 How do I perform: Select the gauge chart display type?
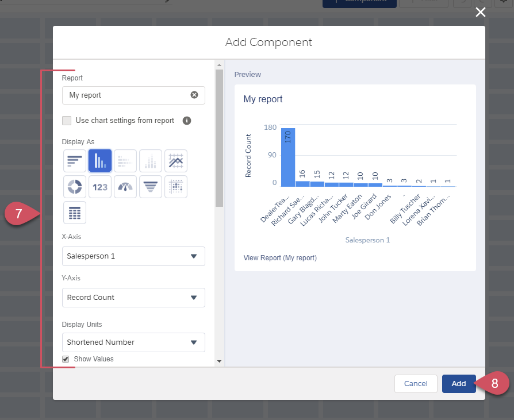point(125,187)
